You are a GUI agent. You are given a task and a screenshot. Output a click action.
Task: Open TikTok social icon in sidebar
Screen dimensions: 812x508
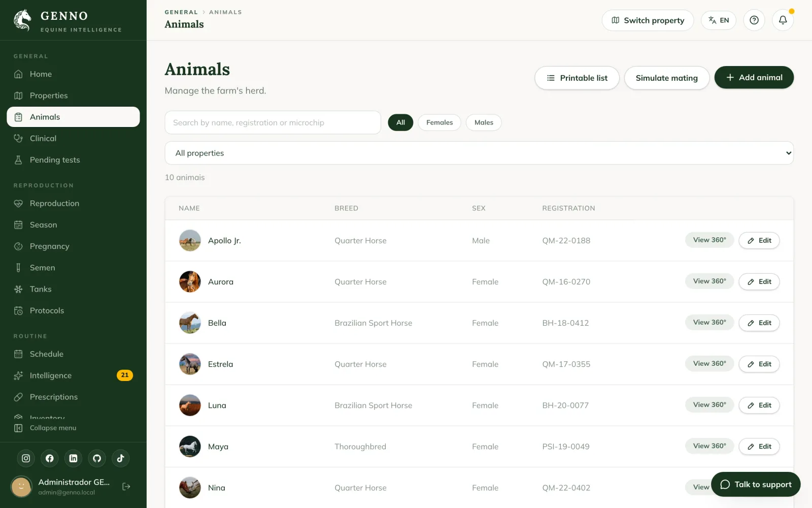121,458
